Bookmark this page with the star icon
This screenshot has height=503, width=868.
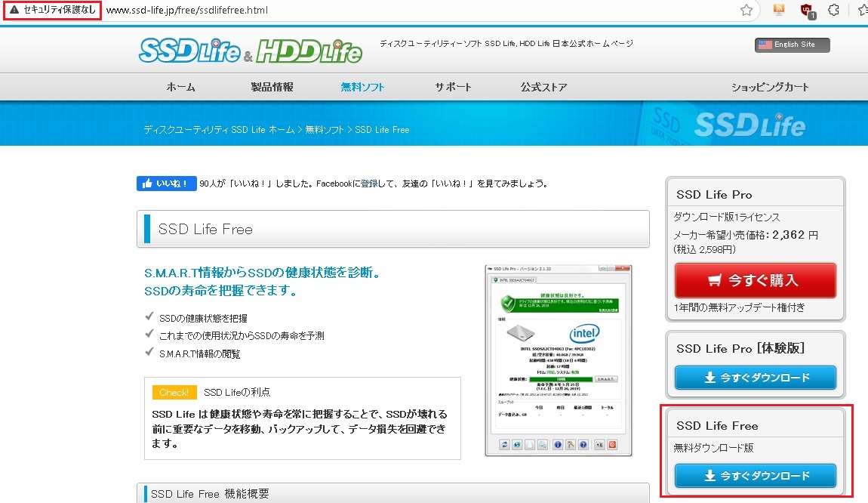pyautogui.click(x=746, y=10)
